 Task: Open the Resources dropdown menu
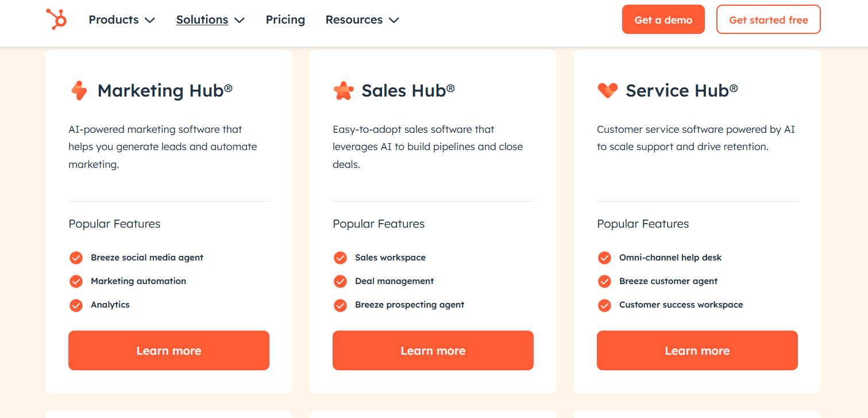point(362,20)
